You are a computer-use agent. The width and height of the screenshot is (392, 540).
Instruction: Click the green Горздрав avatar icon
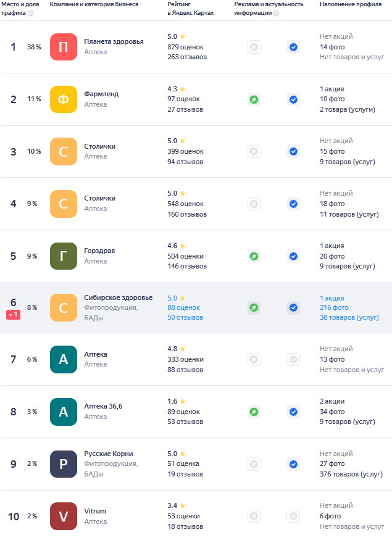64,255
